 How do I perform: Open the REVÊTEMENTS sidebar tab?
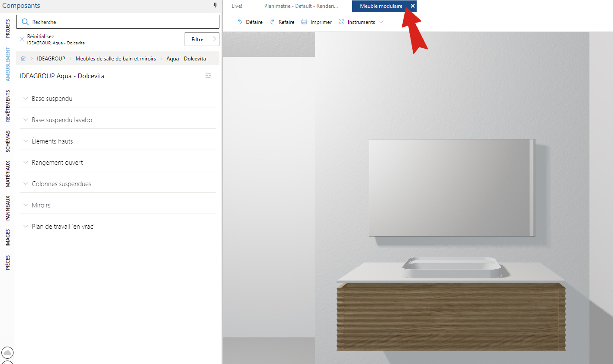pyautogui.click(x=8, y=106)
